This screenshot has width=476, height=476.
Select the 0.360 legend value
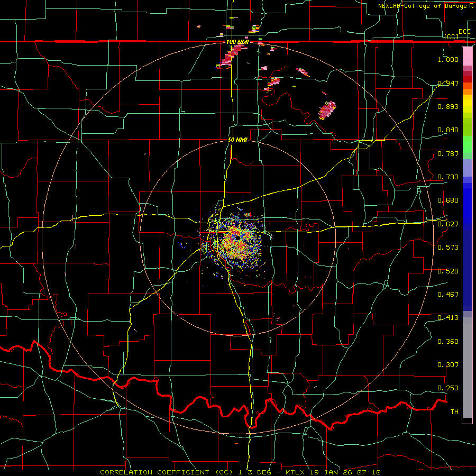448,342
